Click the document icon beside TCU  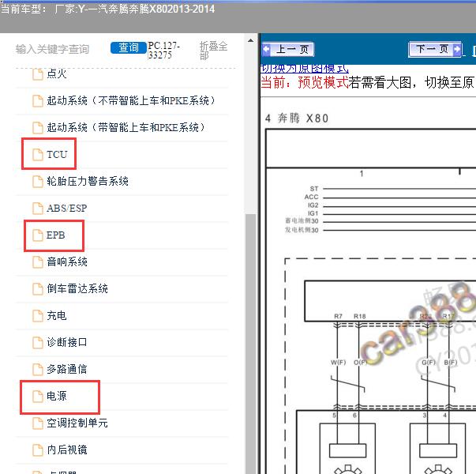[x=38, y=154]
